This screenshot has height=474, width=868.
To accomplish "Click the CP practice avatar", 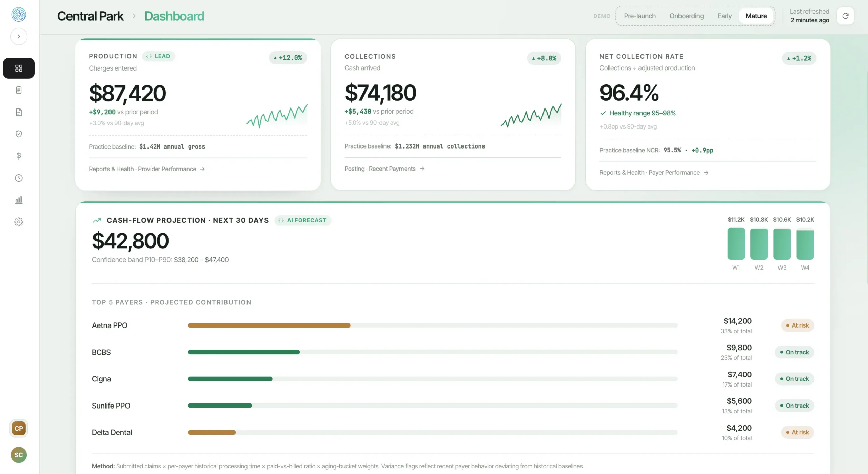I will pyautogui.click(x=19, y=428).
